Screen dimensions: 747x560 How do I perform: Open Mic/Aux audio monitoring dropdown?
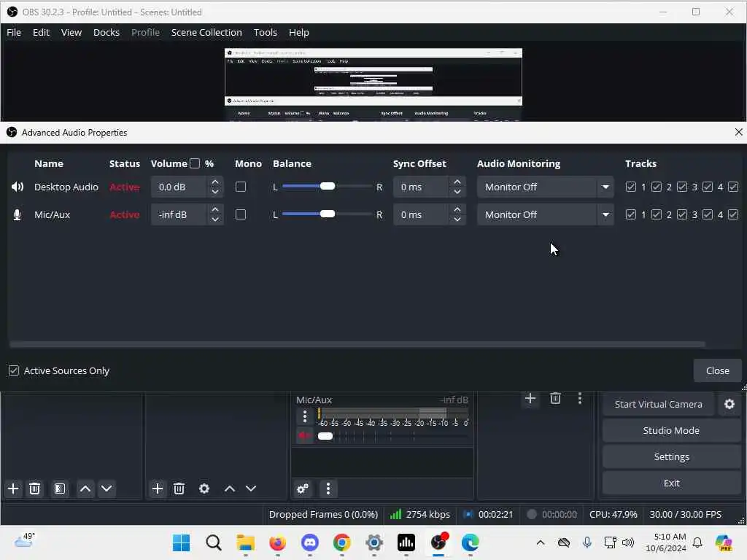tap(545, 215)
